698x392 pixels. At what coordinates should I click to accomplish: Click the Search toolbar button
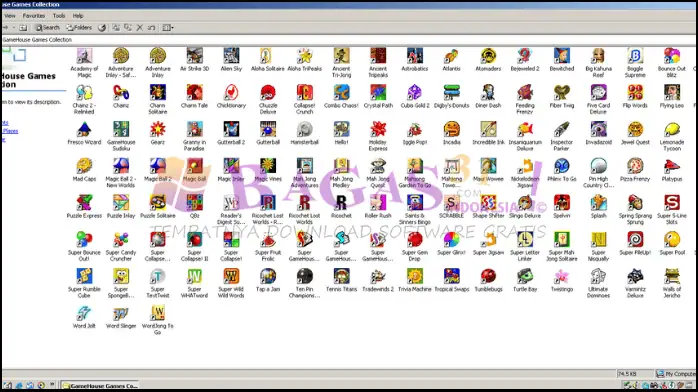pos(47,28)
